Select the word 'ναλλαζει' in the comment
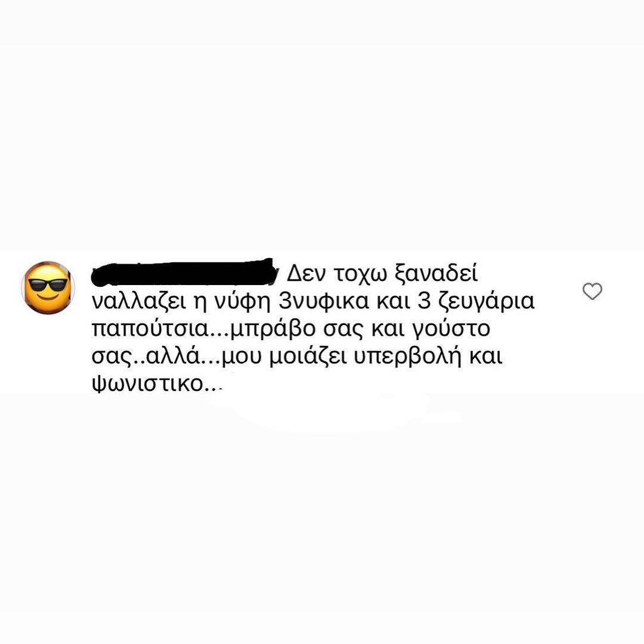The height and width of the screenshot is (644, 644). pos(138,302)
